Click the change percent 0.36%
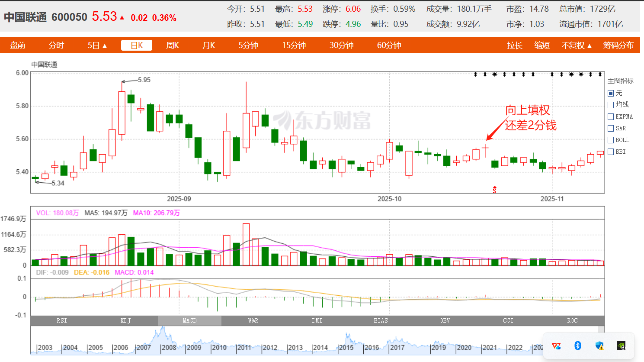The image size is (644, 362). (164, 18)
